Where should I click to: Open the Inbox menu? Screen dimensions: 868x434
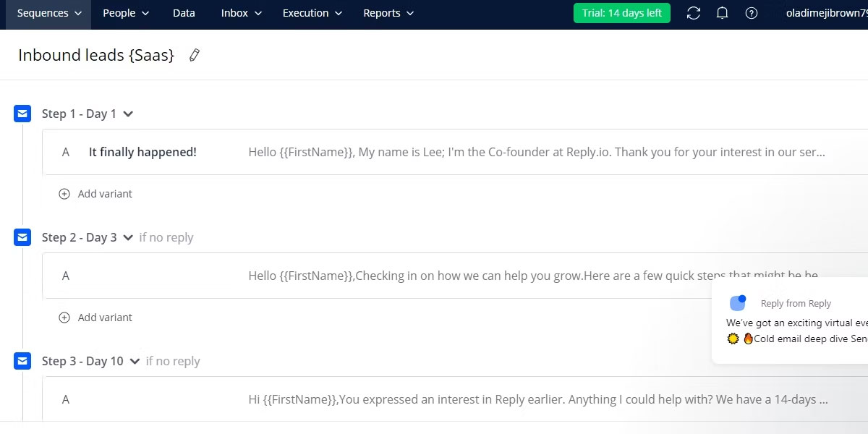click(242, 13)
